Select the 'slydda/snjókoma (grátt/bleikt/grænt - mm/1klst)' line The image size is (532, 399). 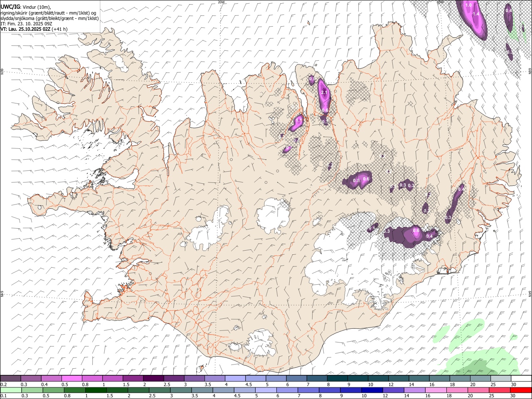[x=49, y=18]
